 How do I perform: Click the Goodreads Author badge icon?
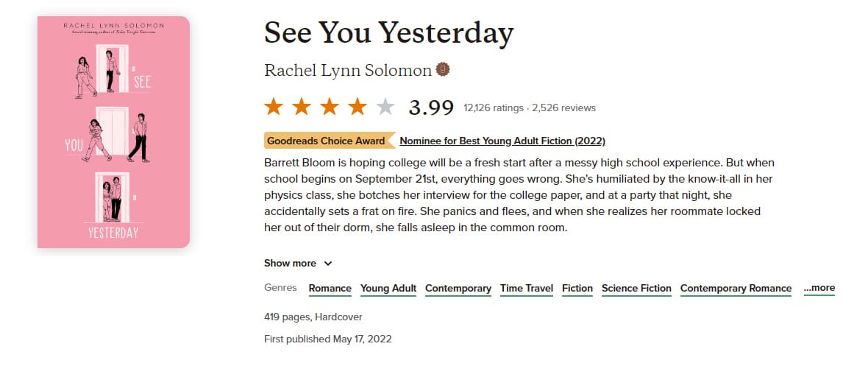coord(443,70)
